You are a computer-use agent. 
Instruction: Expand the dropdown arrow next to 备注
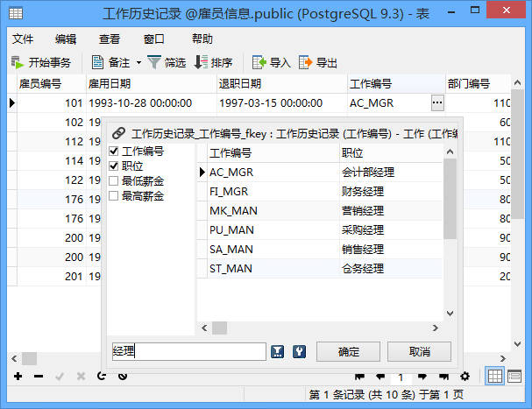tap(138, 63)
